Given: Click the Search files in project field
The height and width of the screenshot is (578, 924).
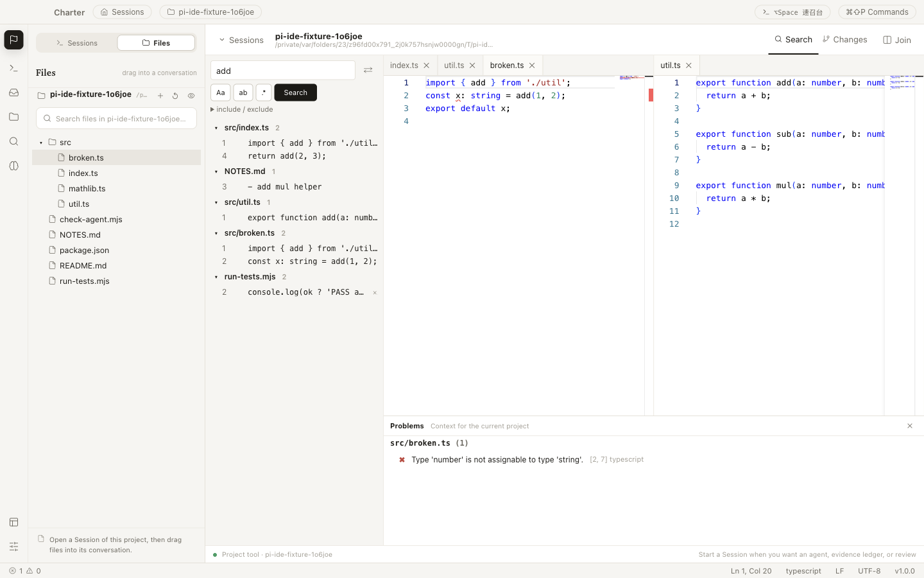Looking at the screenshot, I should click(x=116, y=118).
